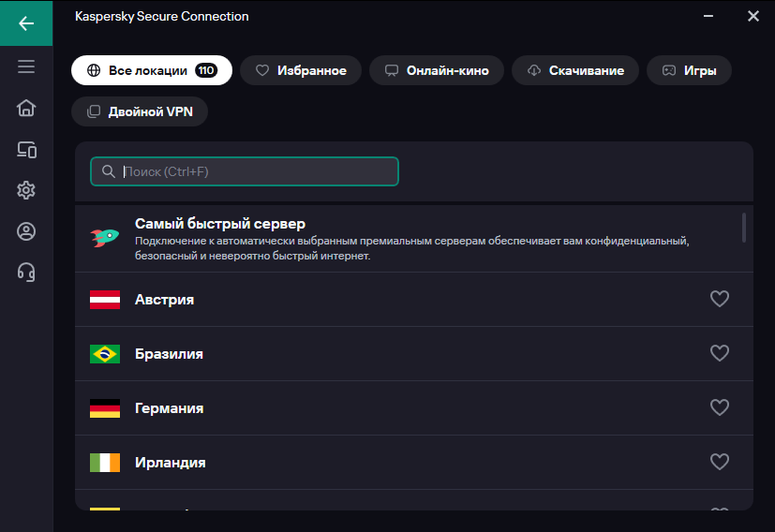Open the devices sidebar icon

click(x=26, y=149)
